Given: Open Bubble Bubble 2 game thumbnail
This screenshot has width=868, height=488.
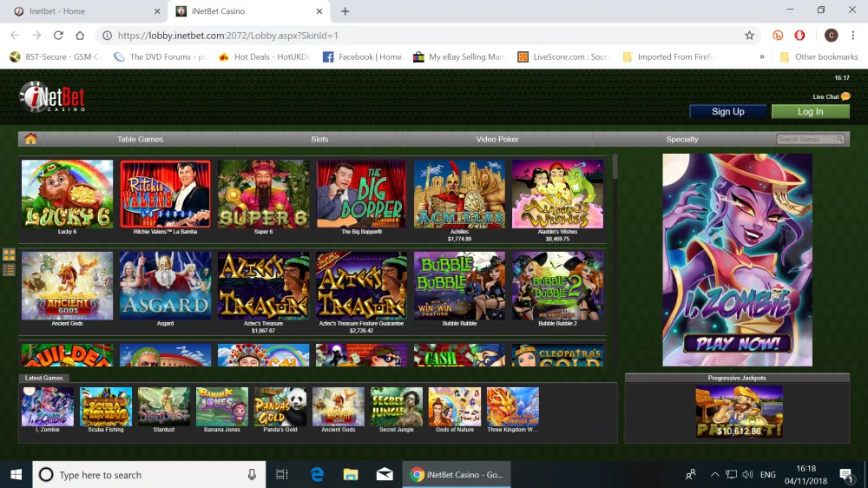Looking at the screenshot, I should pyautogui.click(x=557, y=286).
